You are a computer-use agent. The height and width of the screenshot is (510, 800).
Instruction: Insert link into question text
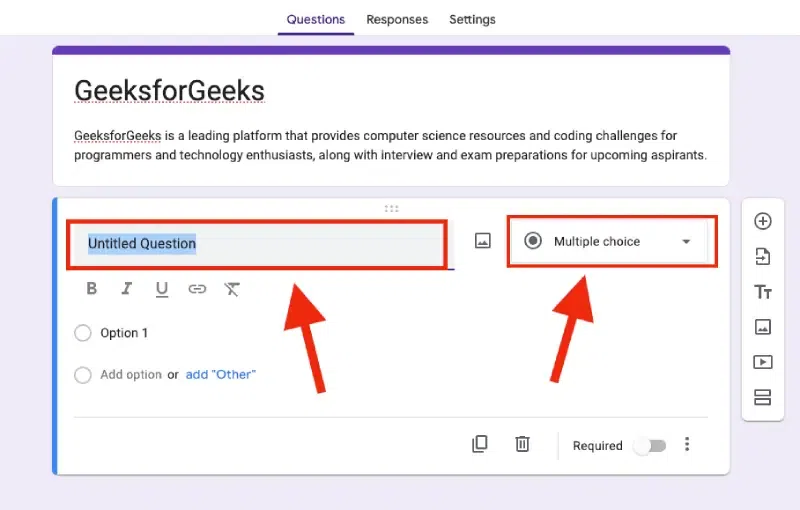[x=197, y=289]
